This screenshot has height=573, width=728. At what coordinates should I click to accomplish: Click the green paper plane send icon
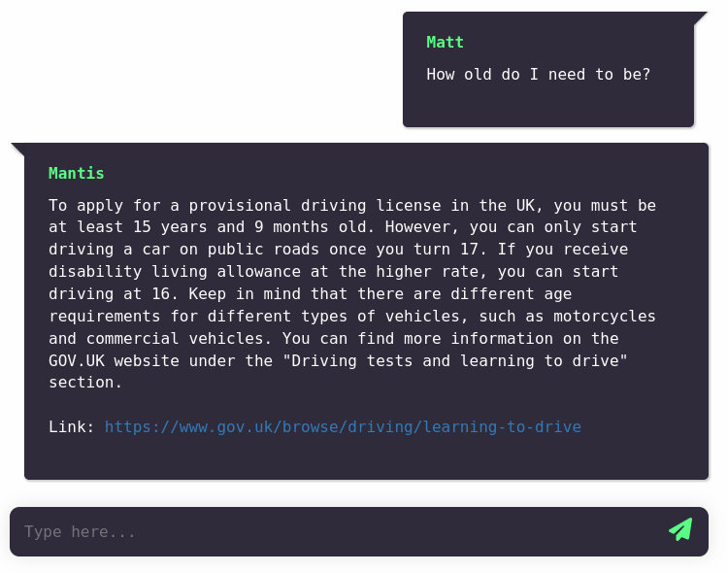click(x=680, y=529)
